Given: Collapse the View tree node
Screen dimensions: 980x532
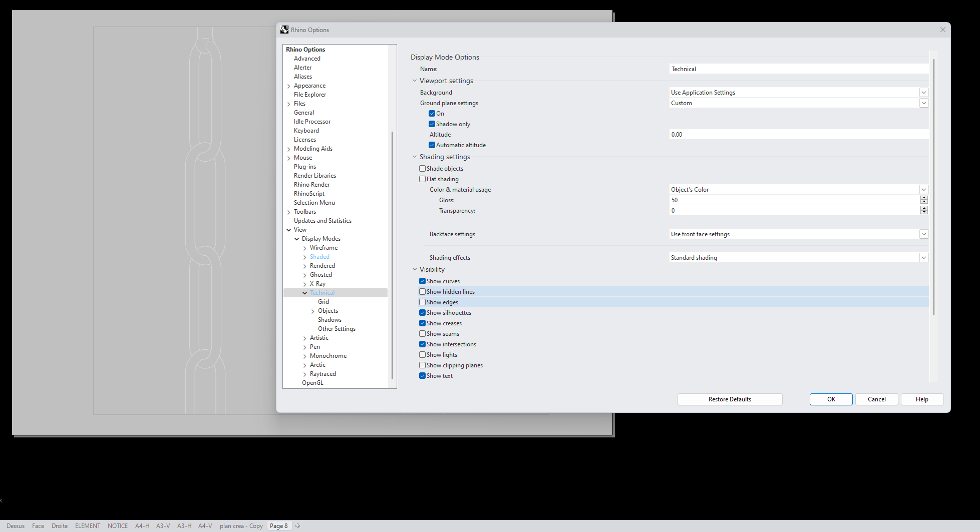Looking at the screenshot, I should (x=289, y=230).
